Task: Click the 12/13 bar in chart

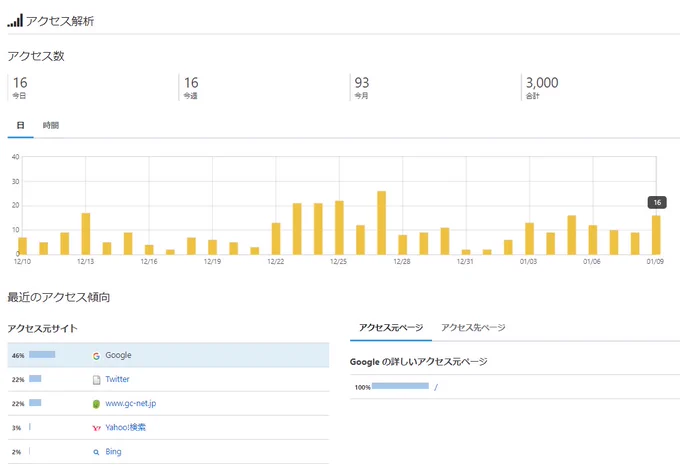Action: pos(86,234)
